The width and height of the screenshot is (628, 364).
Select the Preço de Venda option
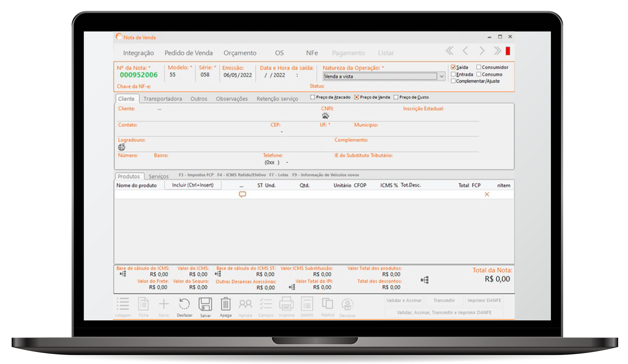(356, 97)
